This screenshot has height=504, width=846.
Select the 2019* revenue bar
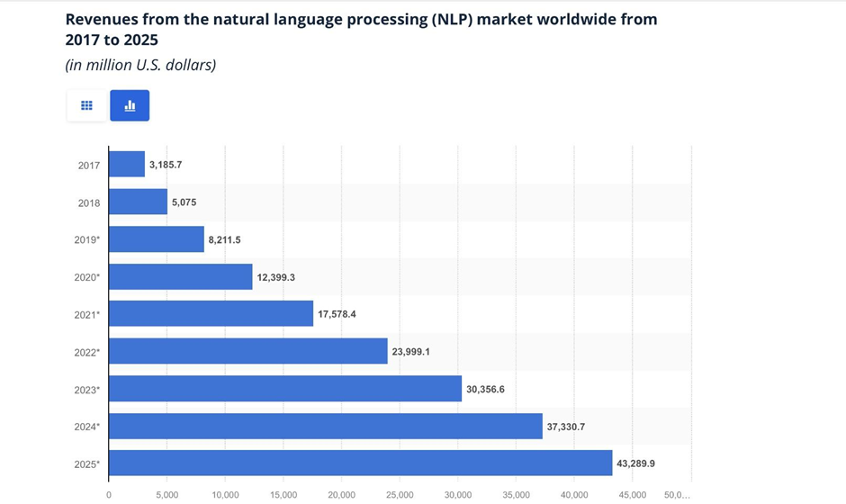click(156, 239)
